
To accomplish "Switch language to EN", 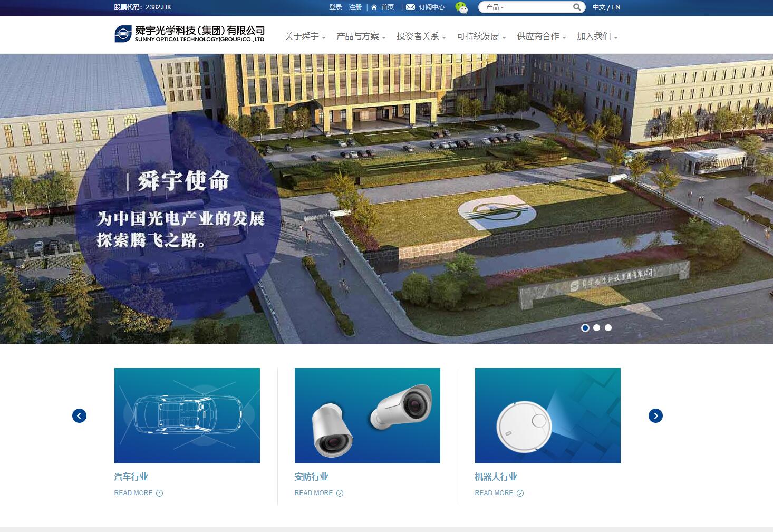I will coord(616,7).
